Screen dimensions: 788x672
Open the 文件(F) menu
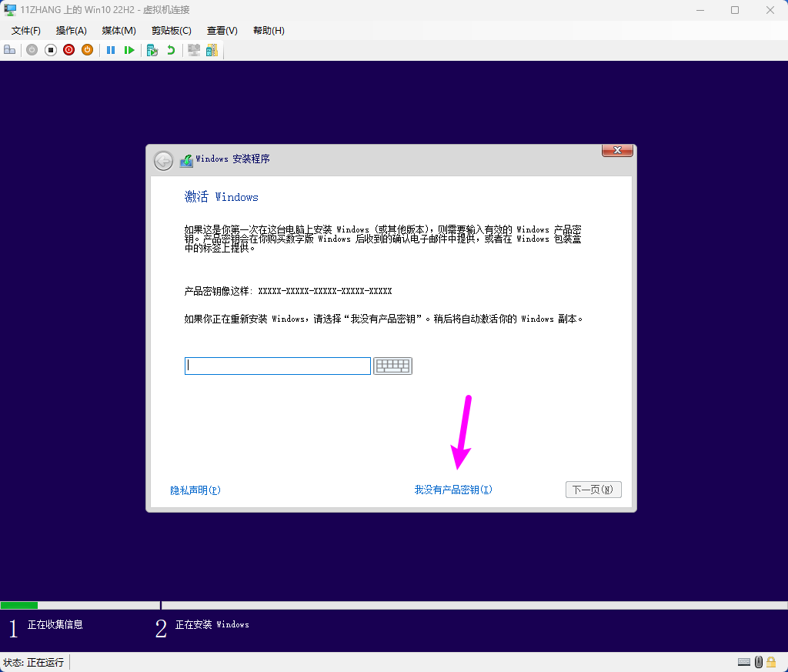pyautogui.click(x=25, y=31)
